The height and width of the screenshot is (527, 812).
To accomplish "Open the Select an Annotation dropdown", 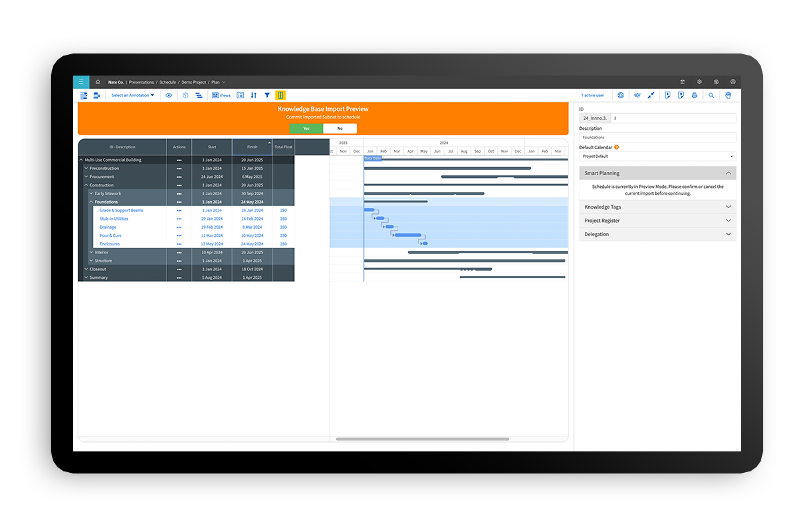I will tap(132, 96).
